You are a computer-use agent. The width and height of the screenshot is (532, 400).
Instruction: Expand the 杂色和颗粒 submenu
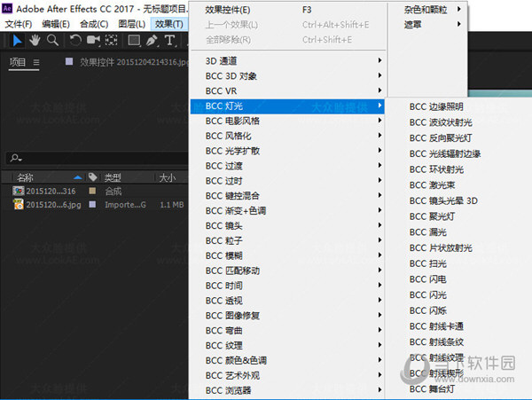pyautogui.click(x=428, y=10)
